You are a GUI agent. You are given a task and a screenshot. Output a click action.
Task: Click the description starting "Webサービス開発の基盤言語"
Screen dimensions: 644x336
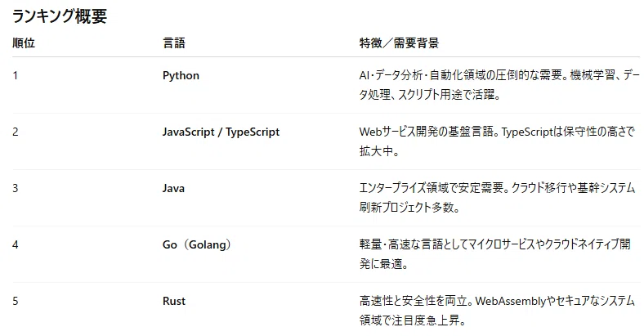point(497,141)
